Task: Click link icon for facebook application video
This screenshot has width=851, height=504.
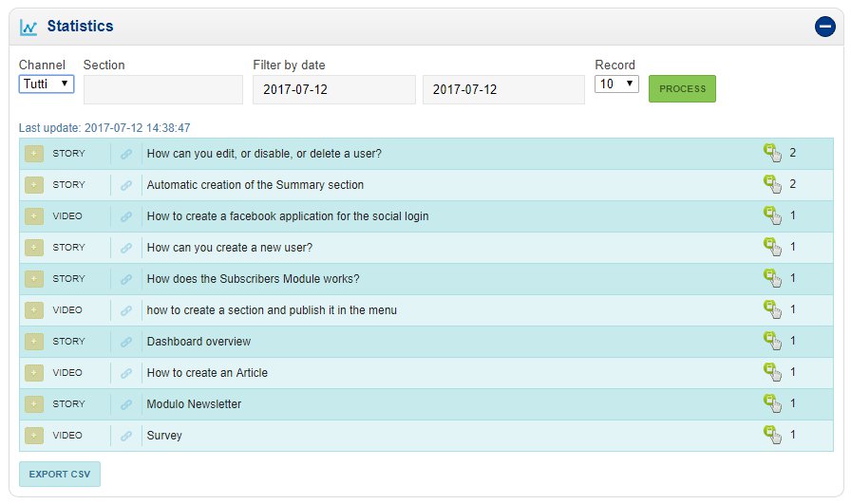Action: pyautogui.click(x=126, y=216)
